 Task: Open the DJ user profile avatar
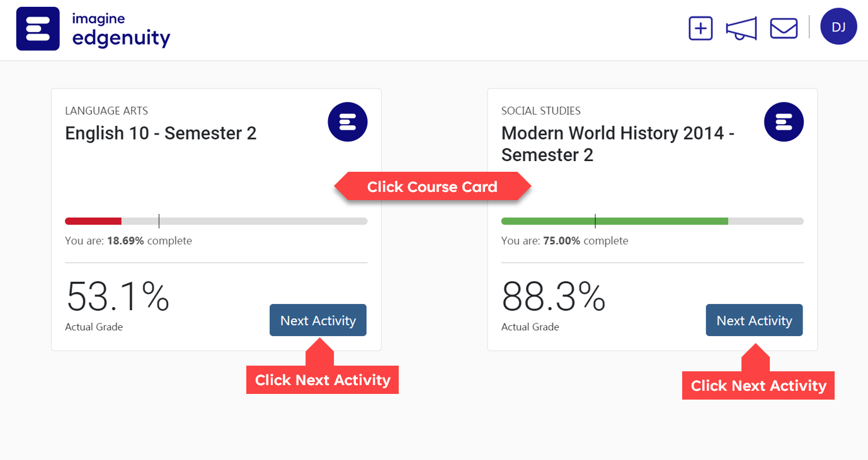pyautogui.click(x=838, y=26)
